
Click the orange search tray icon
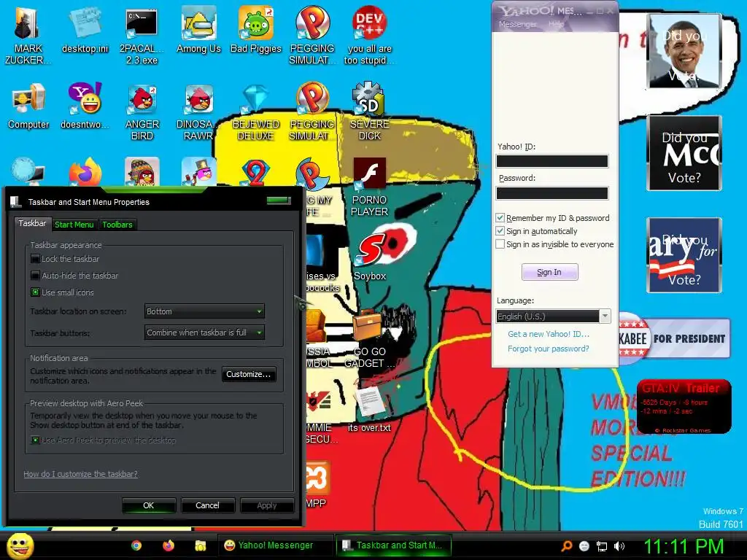(566, 546)
